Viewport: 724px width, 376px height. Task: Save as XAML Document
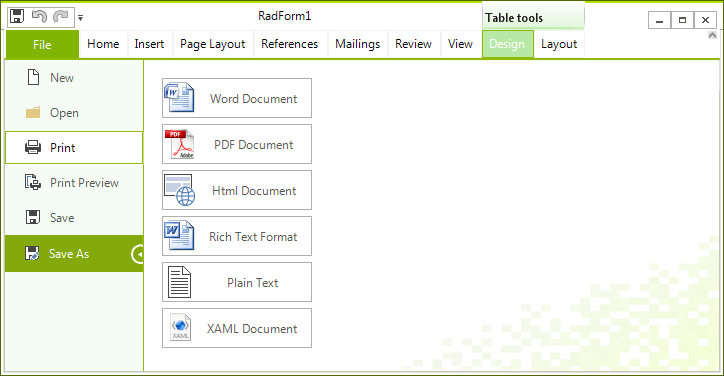click(x=237, y=328)
